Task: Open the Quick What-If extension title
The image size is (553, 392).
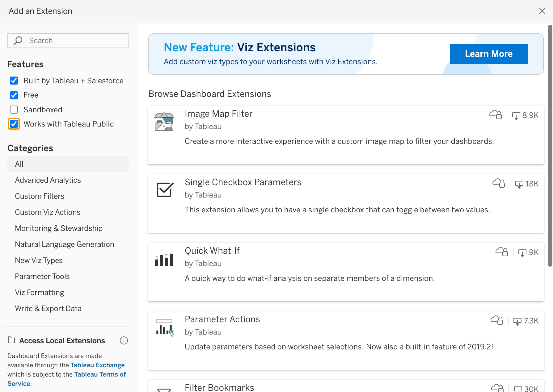Action: [212, 251]
